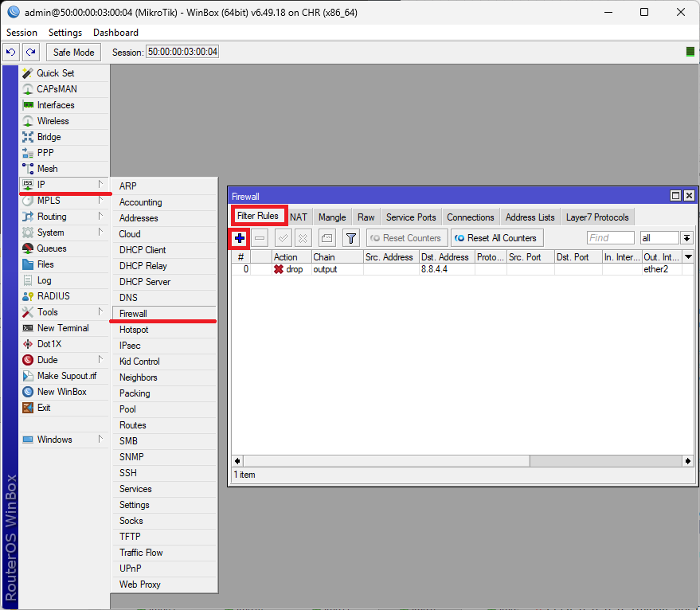Switch to the NAT tab

click(299, 217)
